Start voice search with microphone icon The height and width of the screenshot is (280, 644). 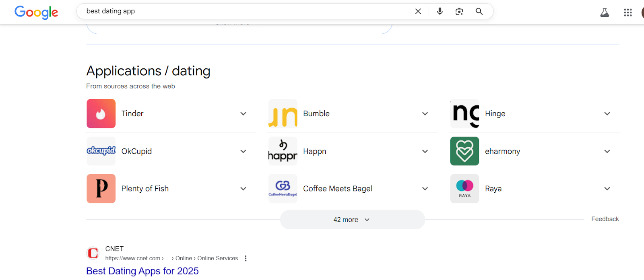coord(440,11)
